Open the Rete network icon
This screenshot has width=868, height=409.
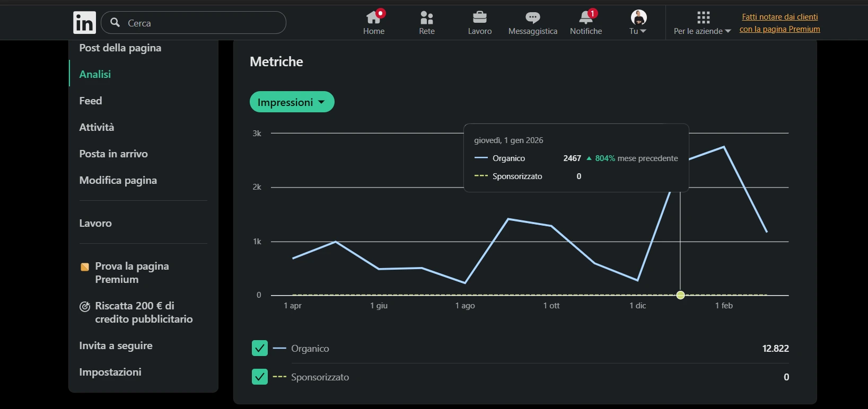coord(426,17)
